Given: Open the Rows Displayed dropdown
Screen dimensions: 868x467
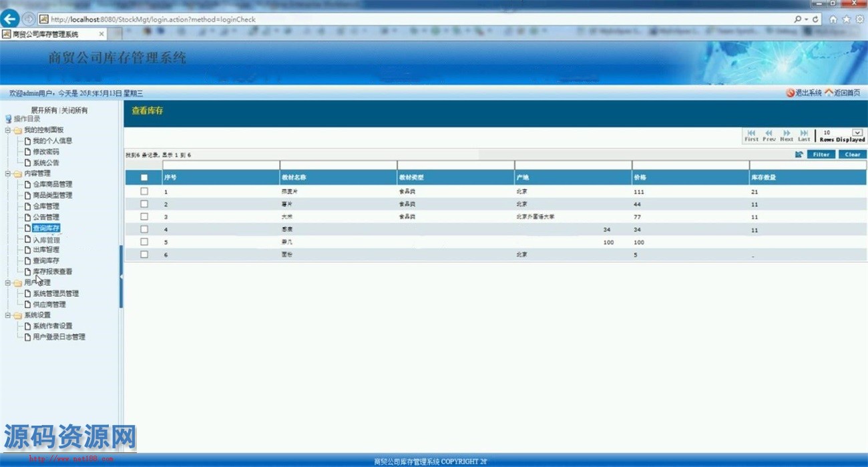Looking at the screenshot, I should tap(857, 133).
